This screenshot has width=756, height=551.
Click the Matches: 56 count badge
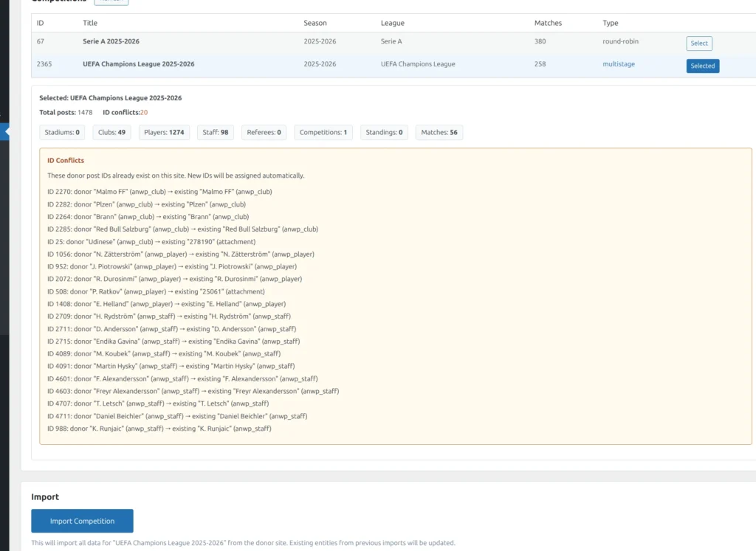[439, 133]
